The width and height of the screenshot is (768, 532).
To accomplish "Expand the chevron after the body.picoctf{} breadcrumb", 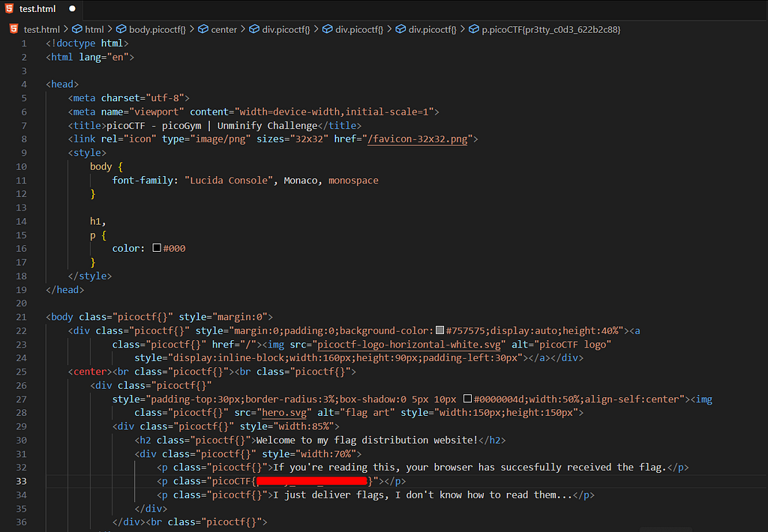I will click(x=192, y=29).
